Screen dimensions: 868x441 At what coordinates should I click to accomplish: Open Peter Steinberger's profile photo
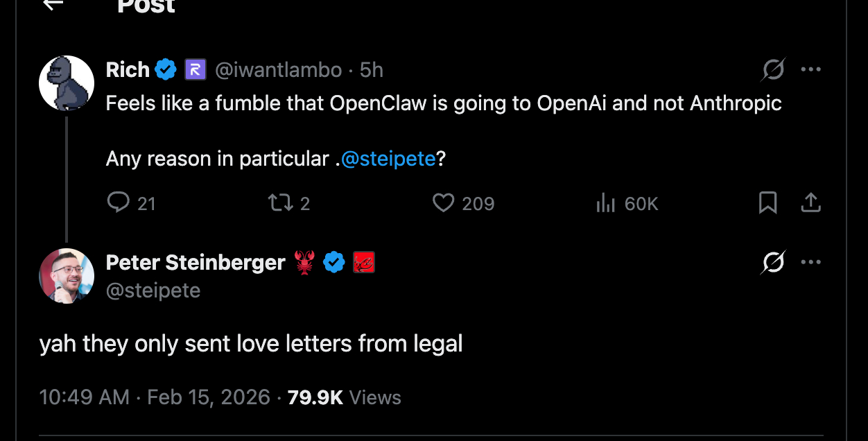(x=67, y=276)
